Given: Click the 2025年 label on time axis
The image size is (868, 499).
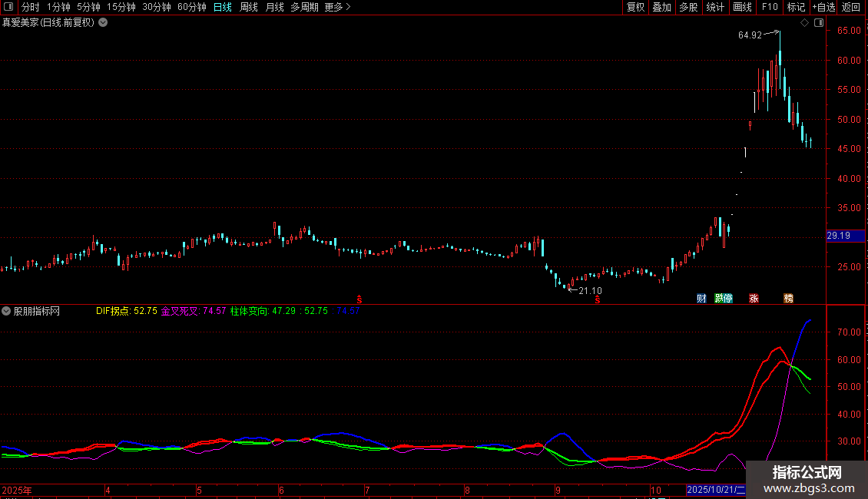Looking at the screenshot, I should pyautogui.click(x=17, y=491).
